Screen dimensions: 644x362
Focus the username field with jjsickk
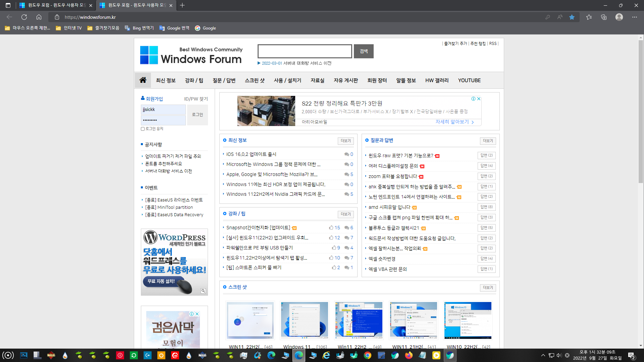(x=163, y=110)
